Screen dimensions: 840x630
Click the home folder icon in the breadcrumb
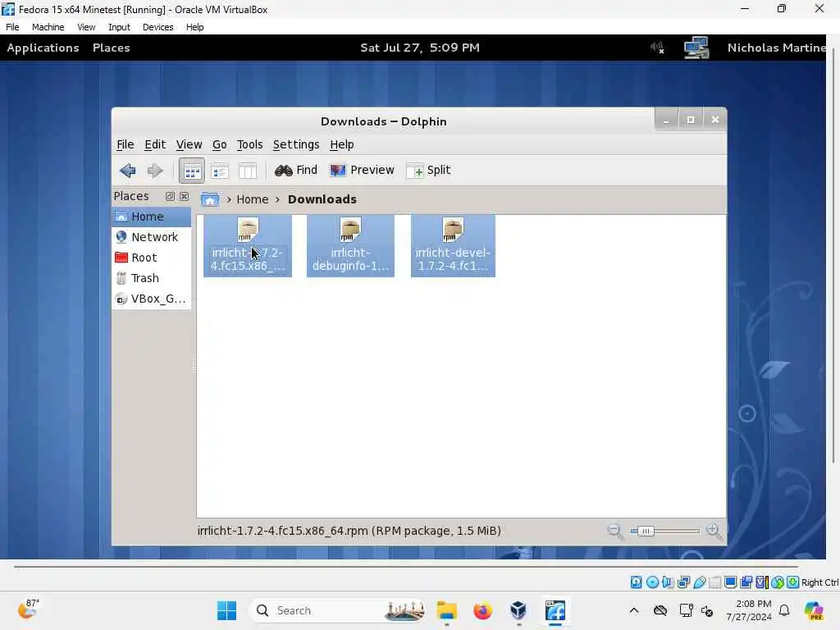coord(210,199)
